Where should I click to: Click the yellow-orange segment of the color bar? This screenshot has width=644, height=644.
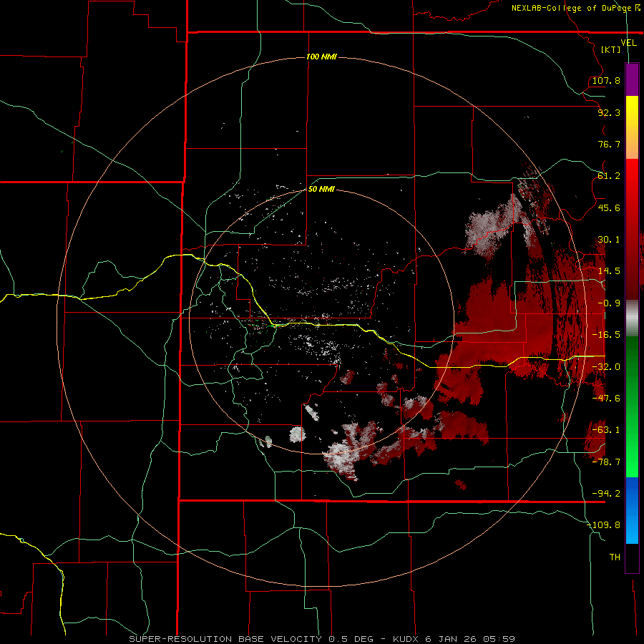[x=632, y=127]
